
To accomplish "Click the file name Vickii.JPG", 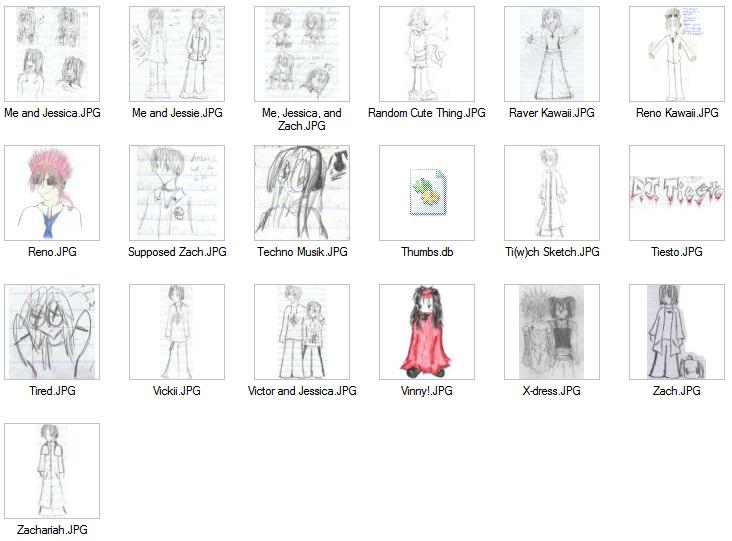I will click(176, 391).
